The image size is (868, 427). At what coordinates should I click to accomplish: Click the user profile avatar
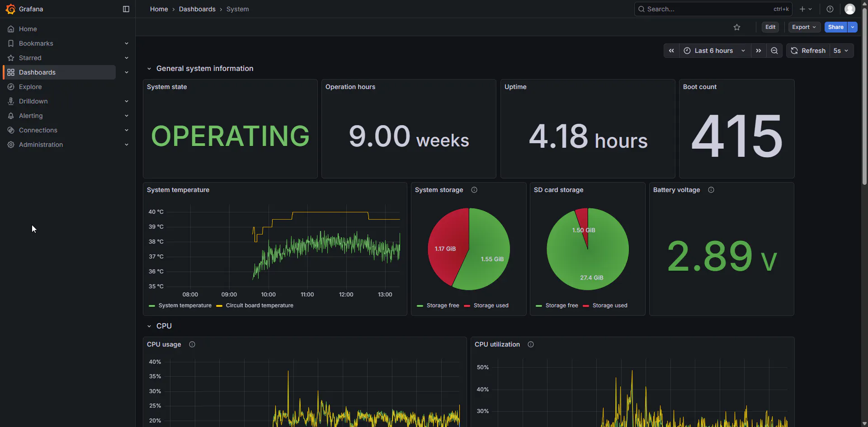click(850, 9)
